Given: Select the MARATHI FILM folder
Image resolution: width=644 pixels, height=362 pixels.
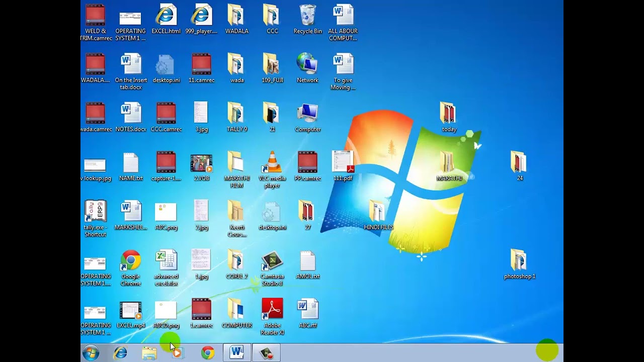Looking at the screenshot, I should (x=236, y=170).
